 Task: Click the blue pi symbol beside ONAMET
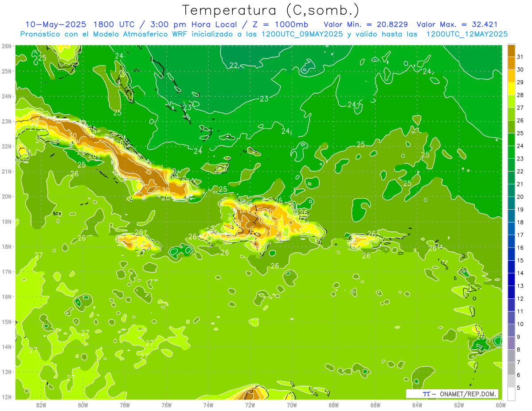pos(426,394)
